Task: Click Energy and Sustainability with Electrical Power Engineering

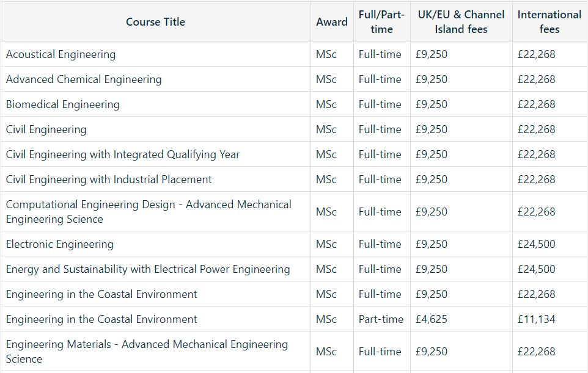Action: tap(148, 269)
